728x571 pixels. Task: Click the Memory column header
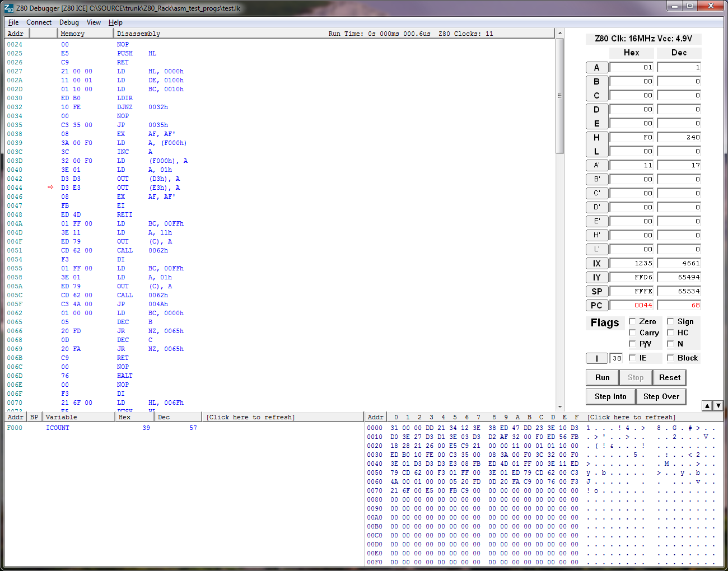point(85,34)
